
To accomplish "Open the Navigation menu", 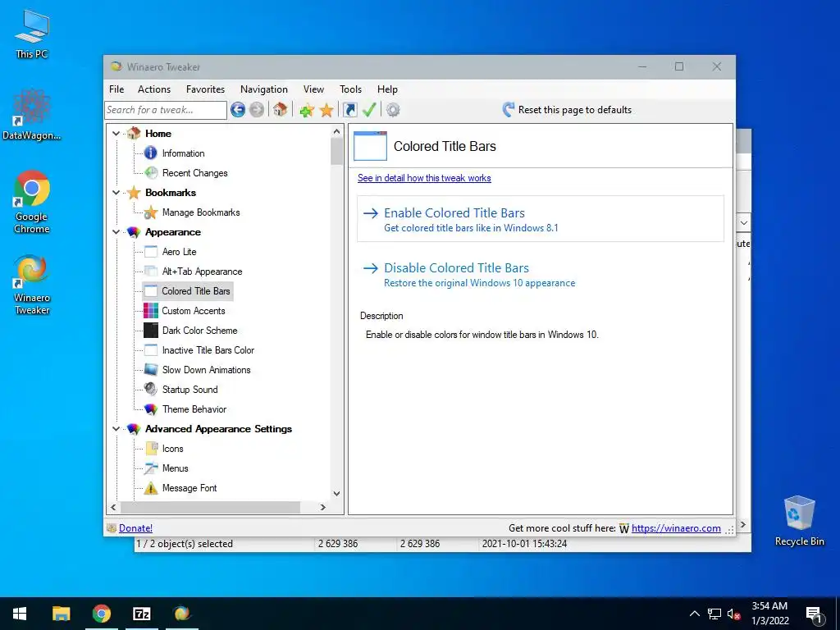I will click(x=264, y=89).
